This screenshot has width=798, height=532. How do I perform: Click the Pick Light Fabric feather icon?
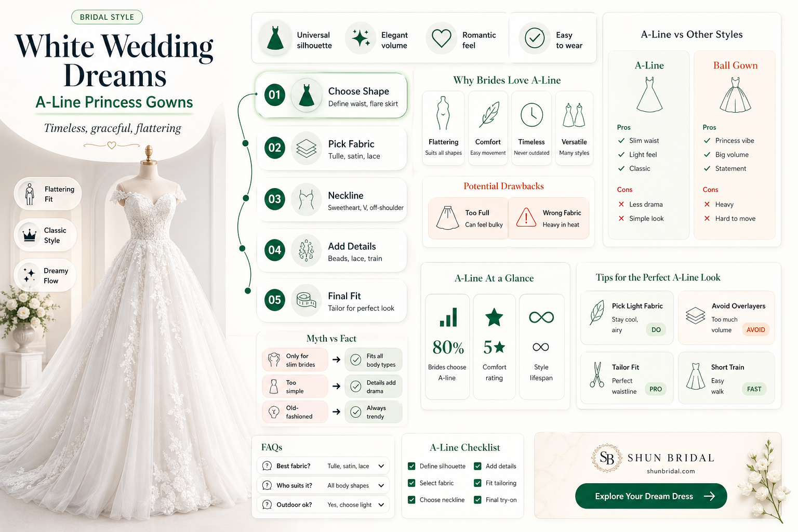point(597,312)
